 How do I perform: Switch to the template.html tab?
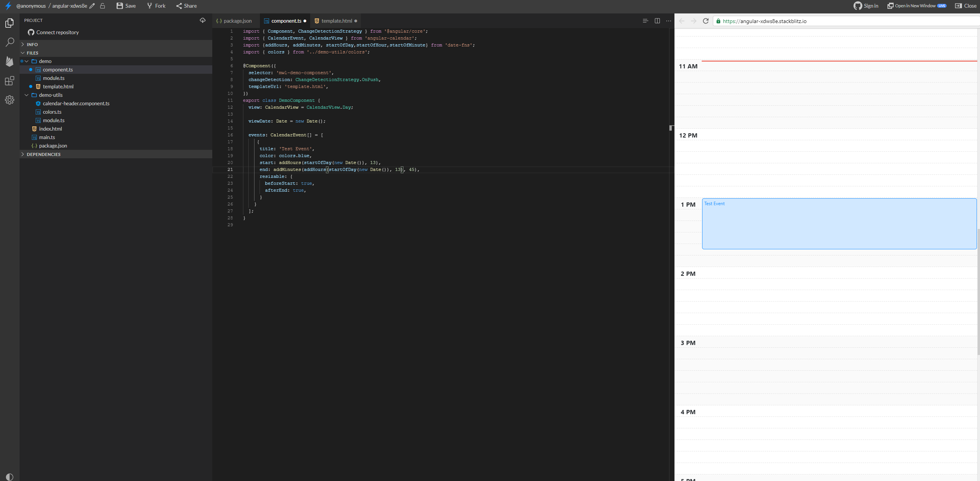(336, 21)
